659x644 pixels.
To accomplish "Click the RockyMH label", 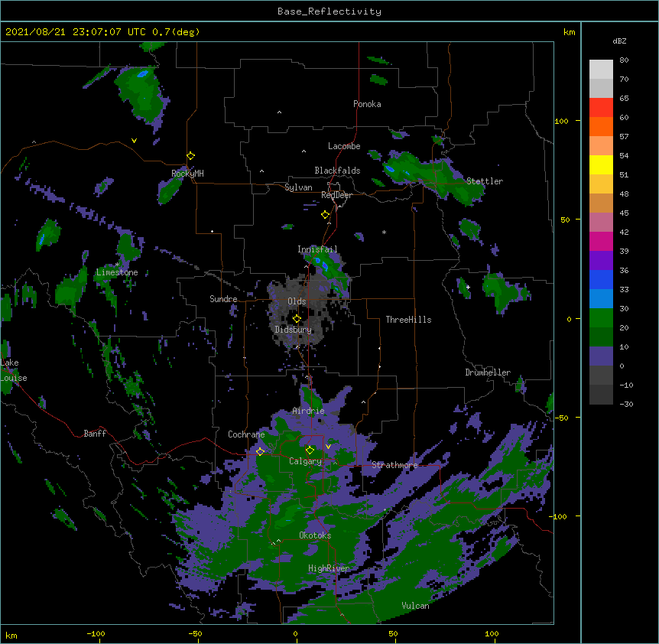I will pyautogui.click(x=187, y=173).
